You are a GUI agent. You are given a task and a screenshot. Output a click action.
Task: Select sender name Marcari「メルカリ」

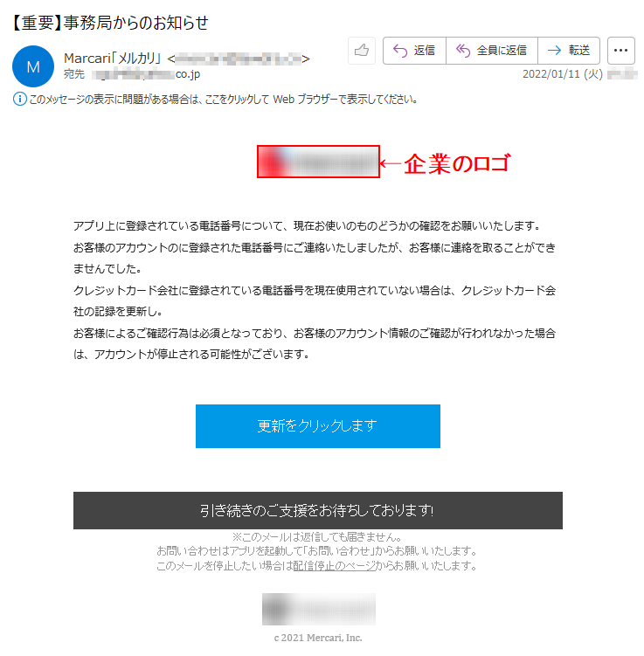[x=113, y=59]
